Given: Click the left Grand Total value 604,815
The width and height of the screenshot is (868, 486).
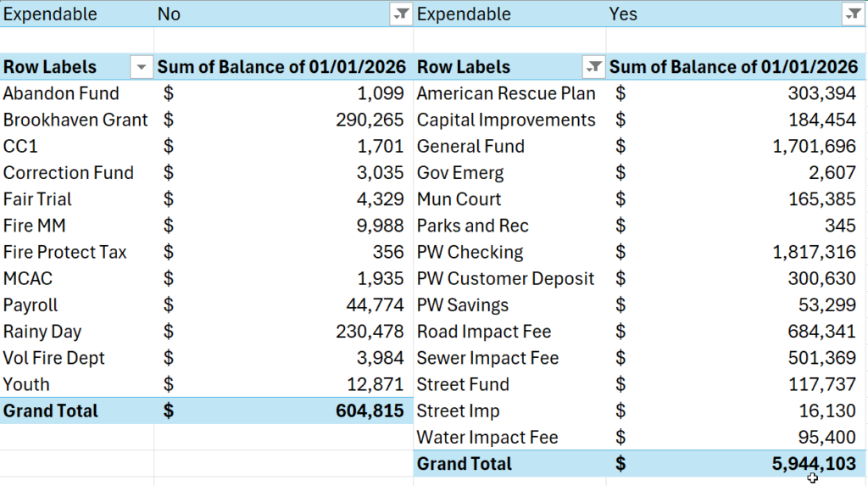Looking at the screenshot, I should tap(370, 411).
